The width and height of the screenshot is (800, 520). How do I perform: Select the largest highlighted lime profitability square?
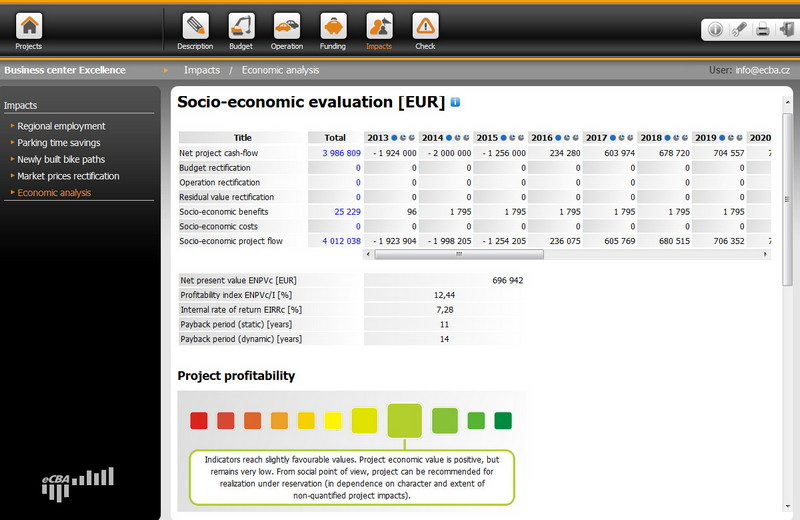pyautogui.click(x=405, y=420)
